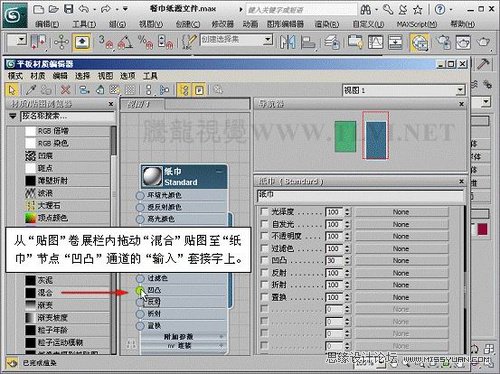This screenshot has height=374, width=500.
Task: Click the percent snap toggle icon
Action: pos(146,42)
